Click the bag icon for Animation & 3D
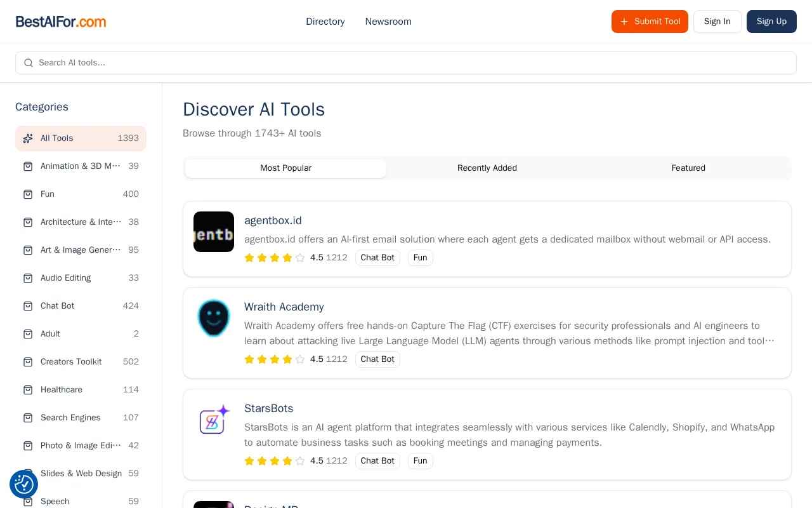The image size is (812, 508). (28, 166)
